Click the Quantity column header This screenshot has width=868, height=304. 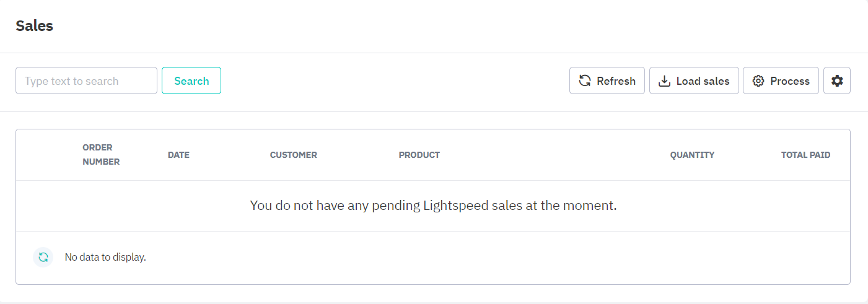click(x=692, y=155)
